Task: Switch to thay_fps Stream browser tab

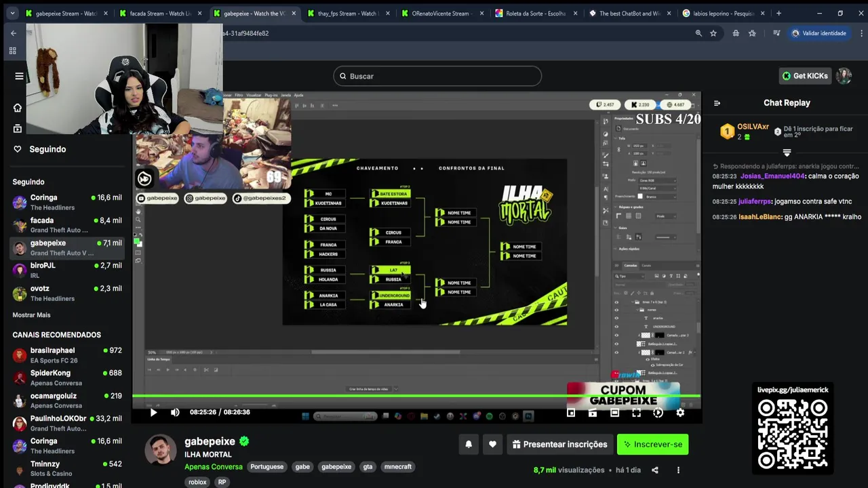Action: click(x=348, y=13)
